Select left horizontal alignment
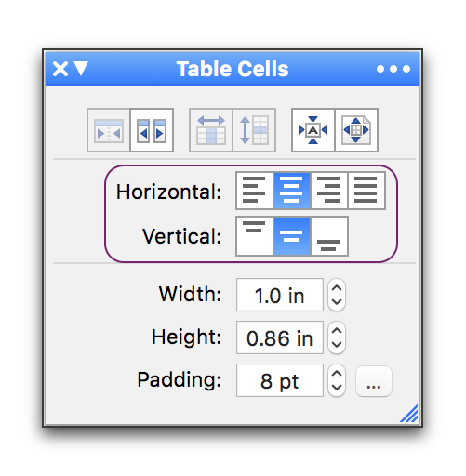Screen dimensions: 466x476 [x=255, y=191]
